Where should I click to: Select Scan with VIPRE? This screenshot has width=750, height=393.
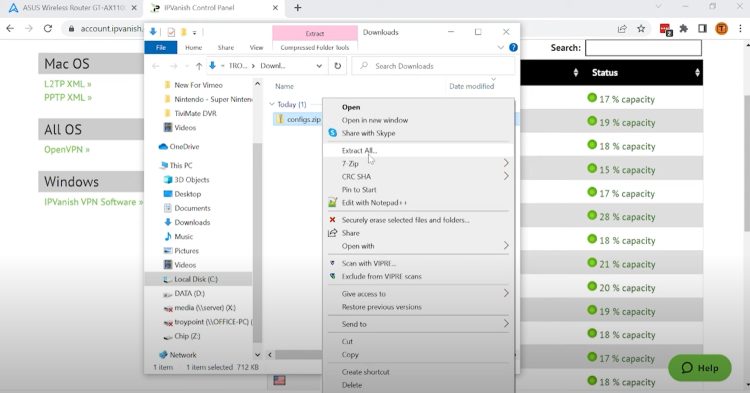[x=369, y=263]
